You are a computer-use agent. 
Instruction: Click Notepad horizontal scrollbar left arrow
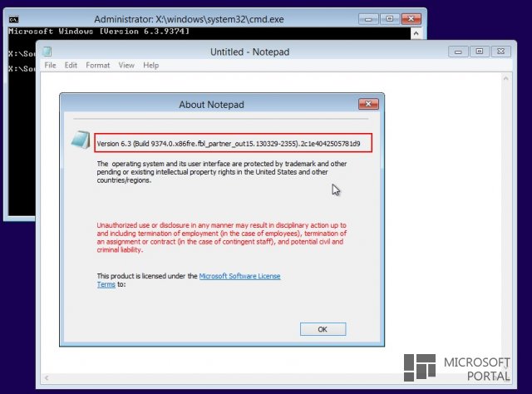click(47, 377)
